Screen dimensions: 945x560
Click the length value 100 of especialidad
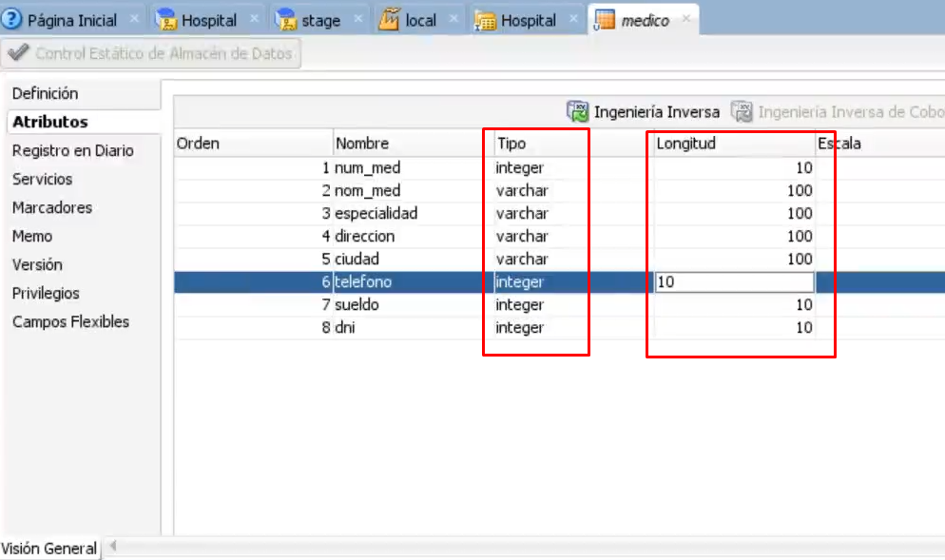(800, 214)
